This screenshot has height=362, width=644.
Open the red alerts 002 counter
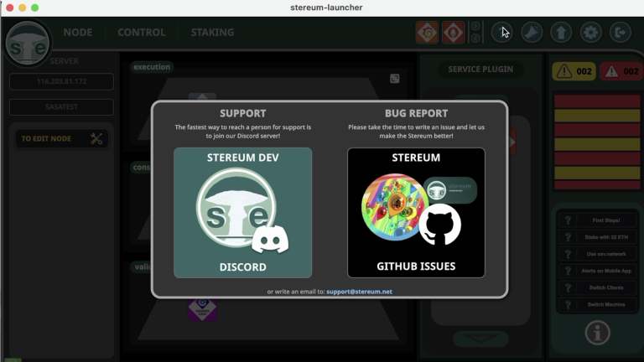(x=621, y=71)
